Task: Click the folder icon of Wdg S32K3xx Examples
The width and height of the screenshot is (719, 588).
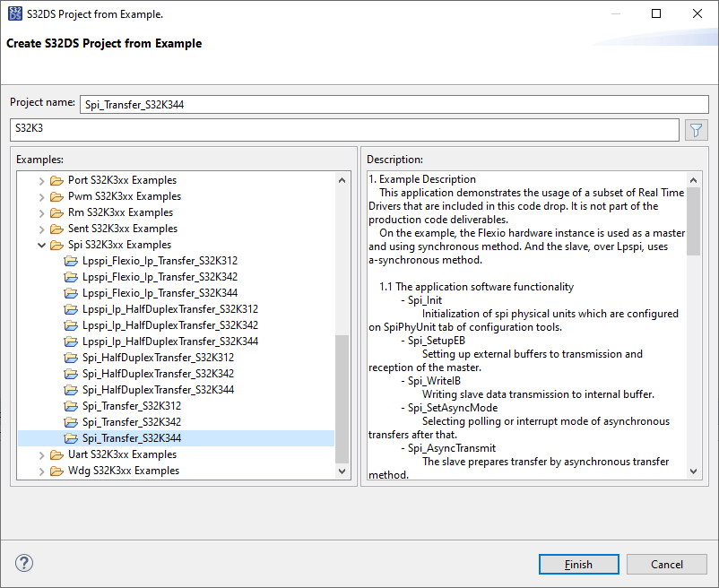Action: [x=56, y=470]
